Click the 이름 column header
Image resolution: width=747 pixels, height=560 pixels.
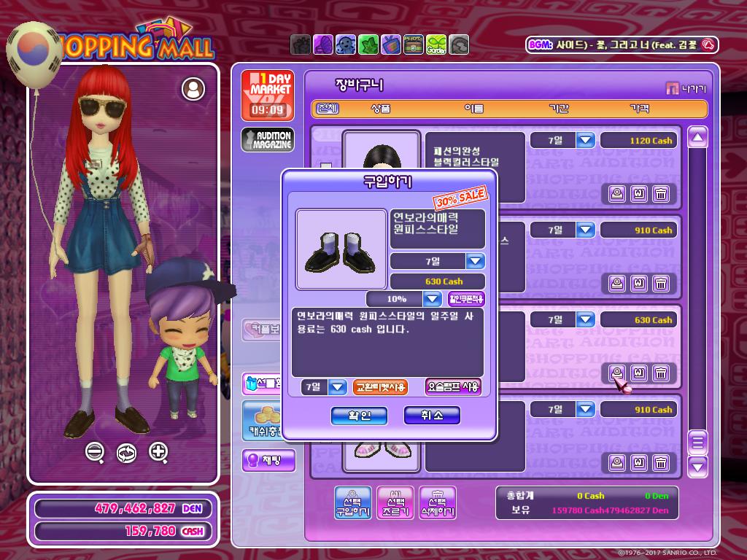pyautogui.click(x=474, y=109)
